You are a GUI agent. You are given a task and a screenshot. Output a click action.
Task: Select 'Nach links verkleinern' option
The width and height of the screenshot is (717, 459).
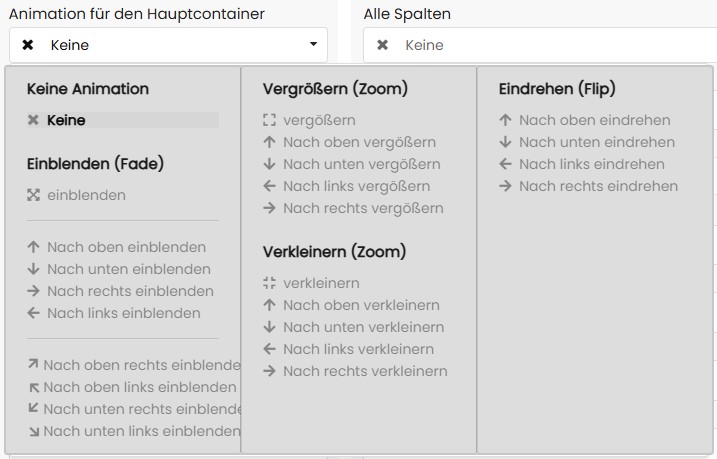click(358, 349)
